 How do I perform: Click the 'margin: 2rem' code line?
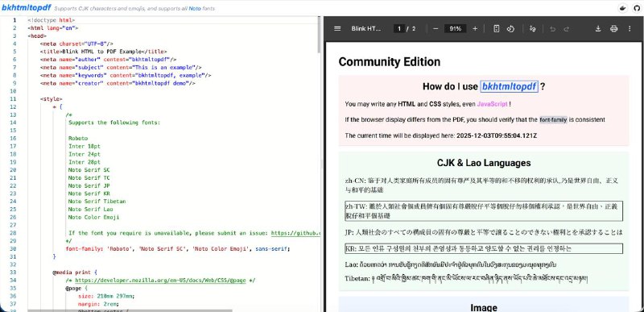click(98, 304)
